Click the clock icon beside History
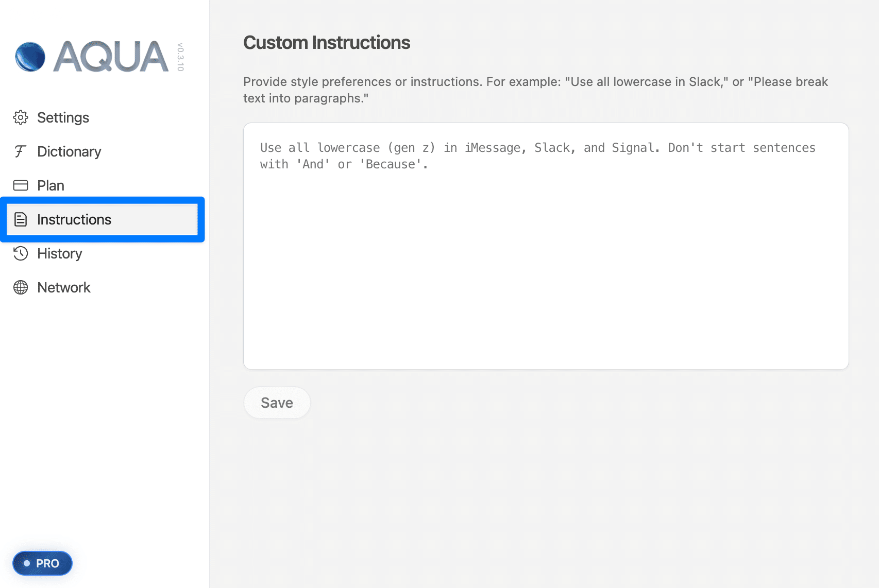Image resolution: width=879 pixels, height=588 pixels. pos(21,253)
